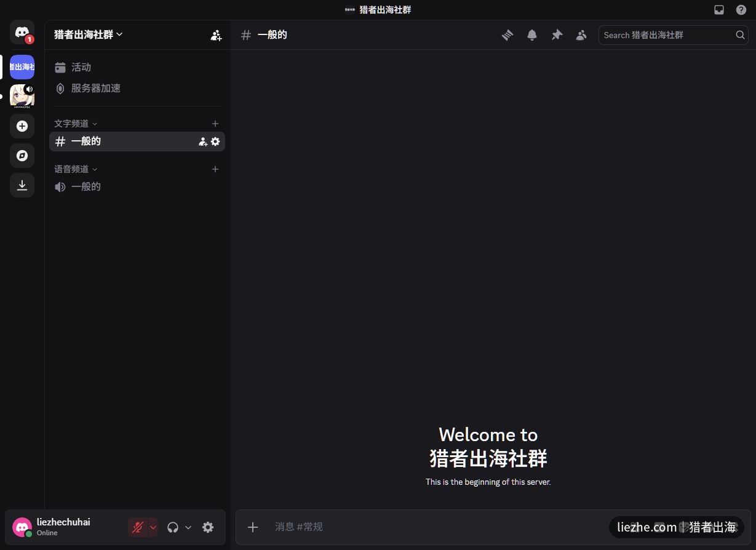Image resolution: width=756 pixels, height=550 pixels.
Task: Open Discord direct messages home icon
Action: pos(22,32)
